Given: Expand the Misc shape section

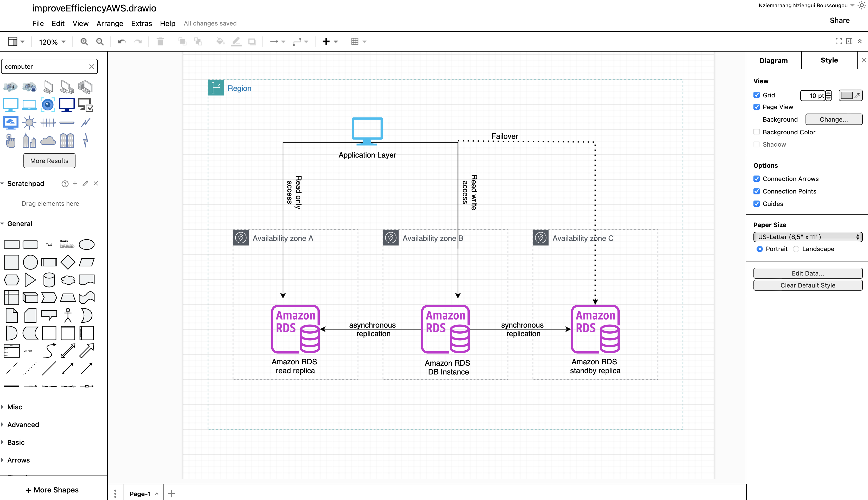Looking at the screenshot, I should click(15, 407).
